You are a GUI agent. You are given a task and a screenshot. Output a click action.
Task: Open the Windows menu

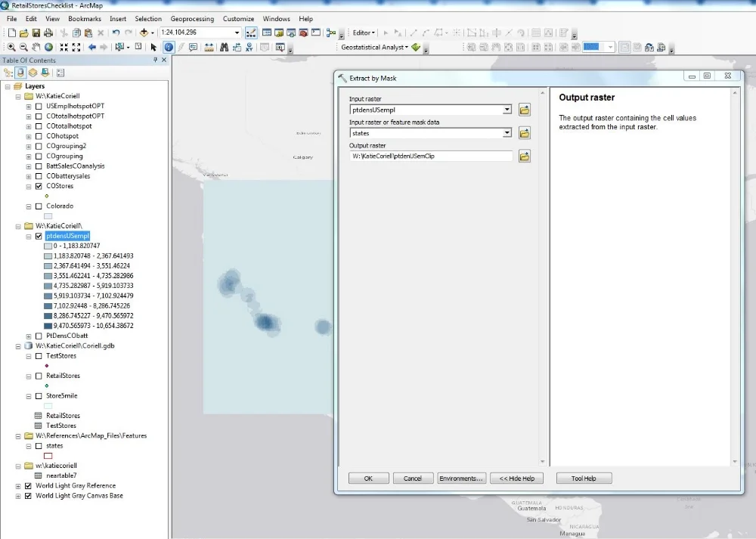(276, 19)
